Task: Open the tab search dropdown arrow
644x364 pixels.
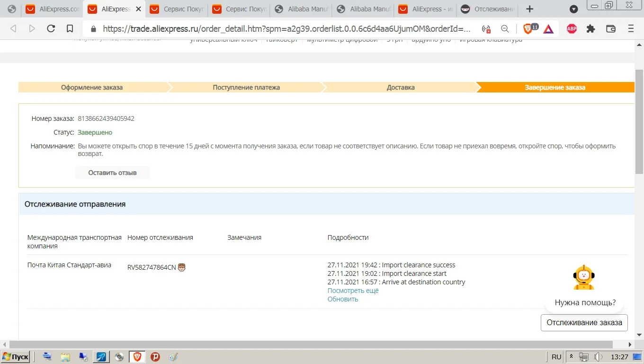Action: [x=573, y=9]
